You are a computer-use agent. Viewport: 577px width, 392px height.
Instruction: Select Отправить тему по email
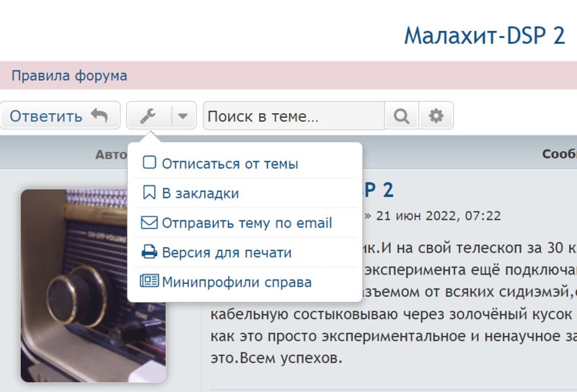click(x=245, y=223)
